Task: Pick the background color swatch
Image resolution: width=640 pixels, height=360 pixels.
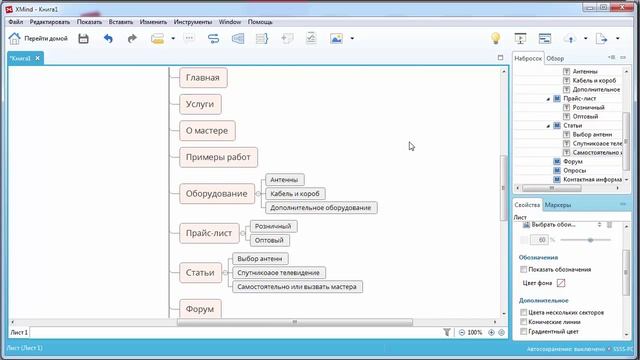Action: click(x=561, y=283)
